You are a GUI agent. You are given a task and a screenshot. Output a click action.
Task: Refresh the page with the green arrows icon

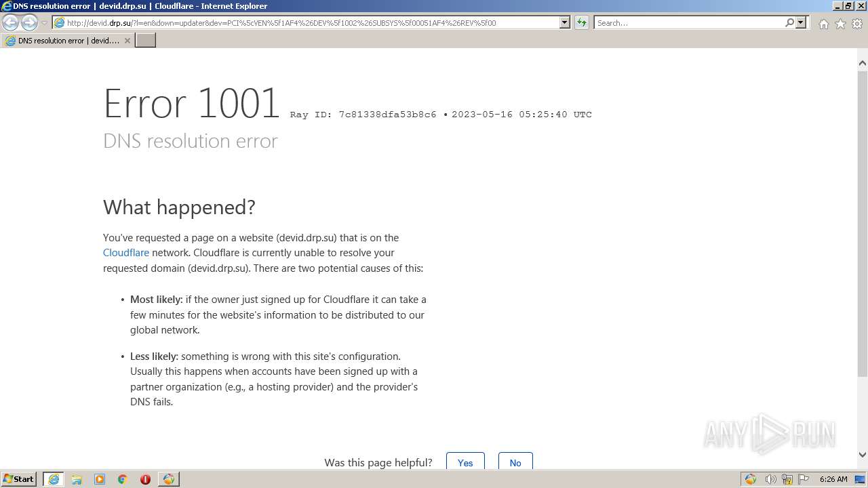582,23
